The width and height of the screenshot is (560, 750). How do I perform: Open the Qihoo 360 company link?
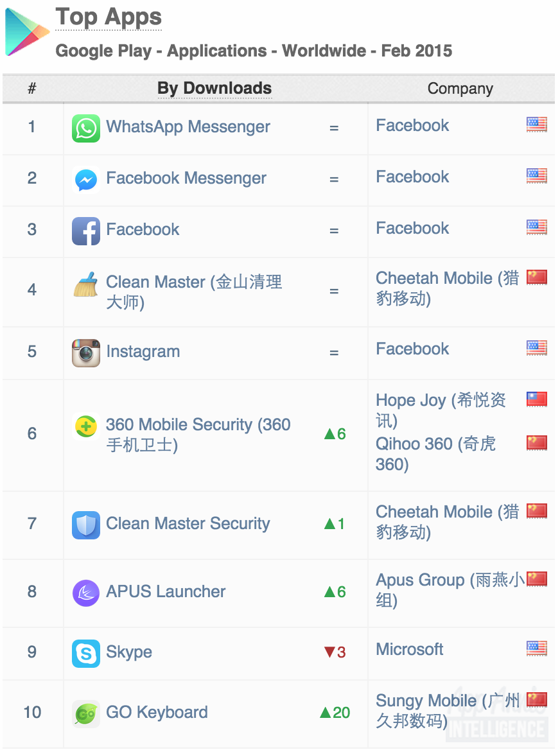coord(435,454)
